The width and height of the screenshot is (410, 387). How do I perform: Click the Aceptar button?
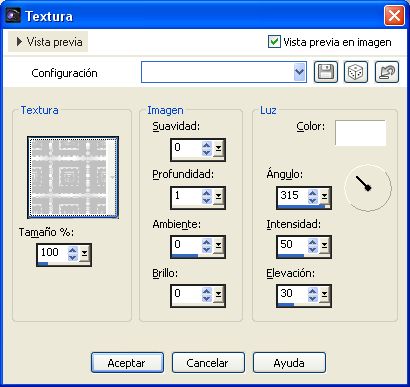tap(127, 363)
